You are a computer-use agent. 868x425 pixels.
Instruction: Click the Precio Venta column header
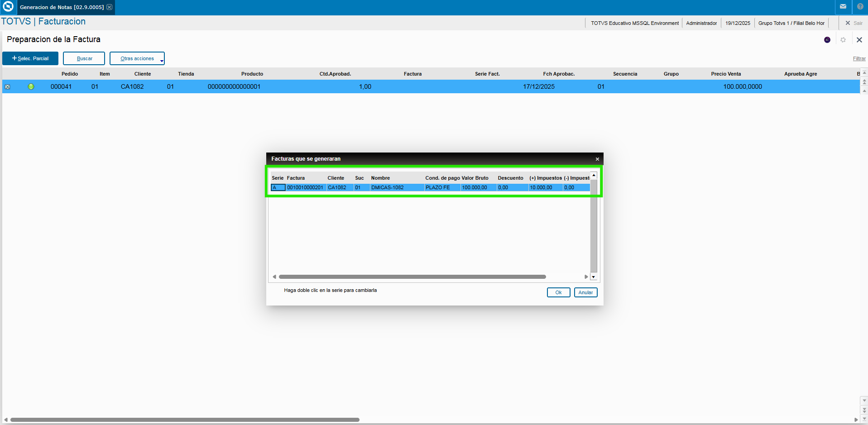(x=726, y=74)
